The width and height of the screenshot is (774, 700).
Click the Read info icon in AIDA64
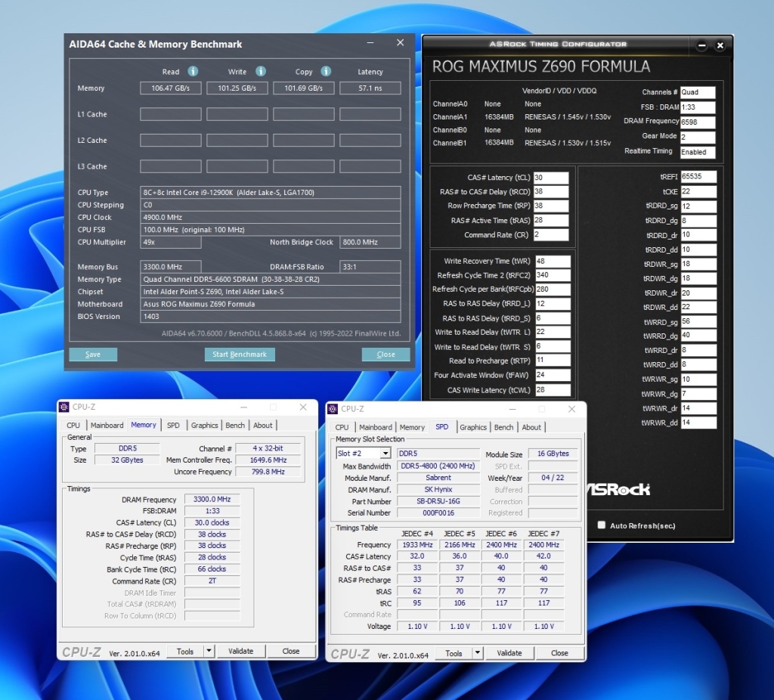point(193,72)
